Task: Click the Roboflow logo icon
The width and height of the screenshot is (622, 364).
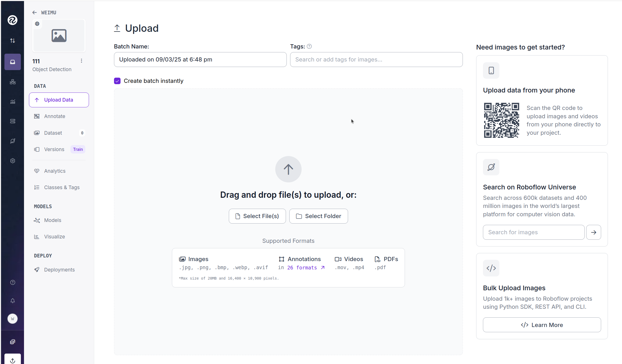Action: [x=12, y=20]
